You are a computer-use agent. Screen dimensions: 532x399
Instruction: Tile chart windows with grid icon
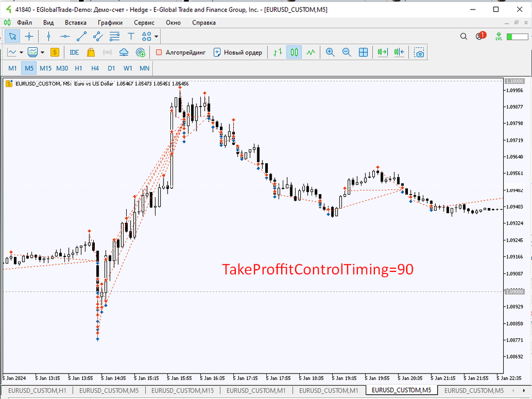363,53
